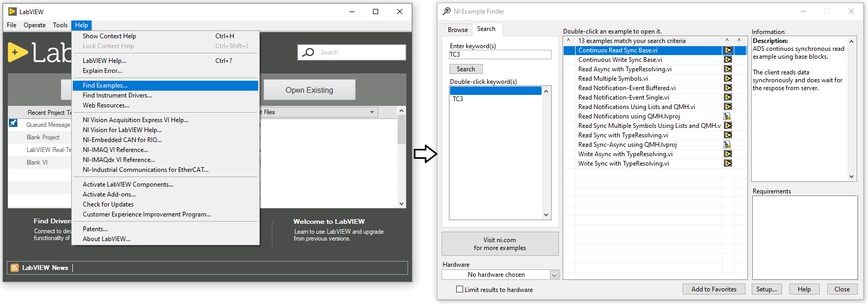Click the Add to Favorites button

[713, 289]
